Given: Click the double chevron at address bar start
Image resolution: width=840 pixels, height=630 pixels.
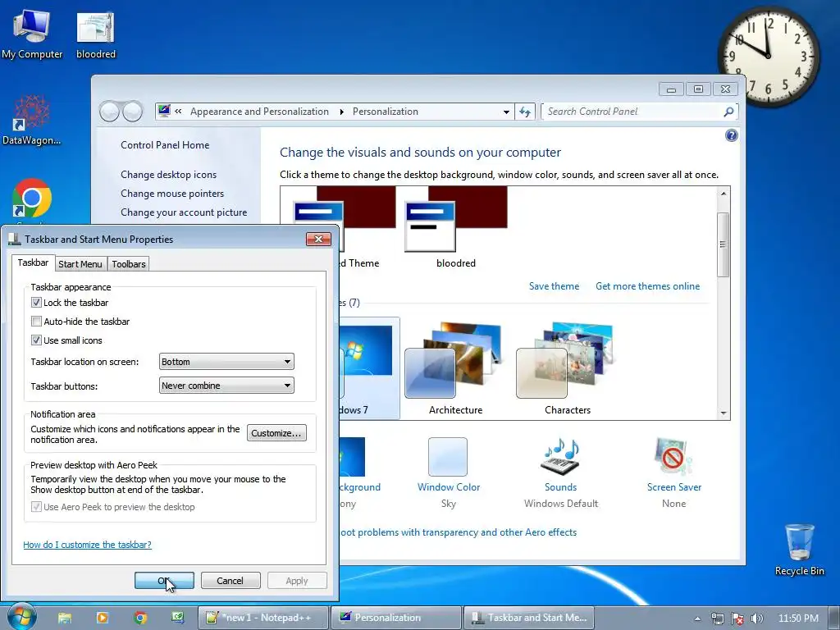Looking at the screenshot, I should pos(178,112).
